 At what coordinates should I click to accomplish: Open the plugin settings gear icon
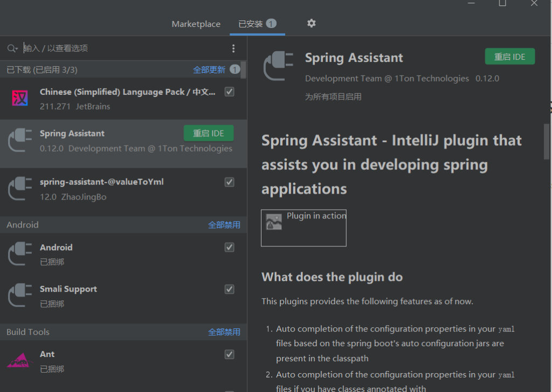tap(311, 24)
